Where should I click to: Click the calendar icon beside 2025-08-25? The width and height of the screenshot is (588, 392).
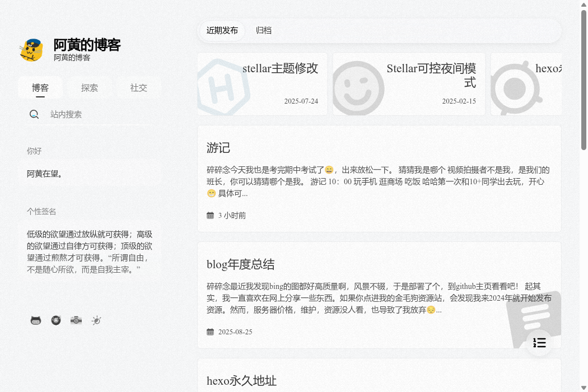(211, 332)
